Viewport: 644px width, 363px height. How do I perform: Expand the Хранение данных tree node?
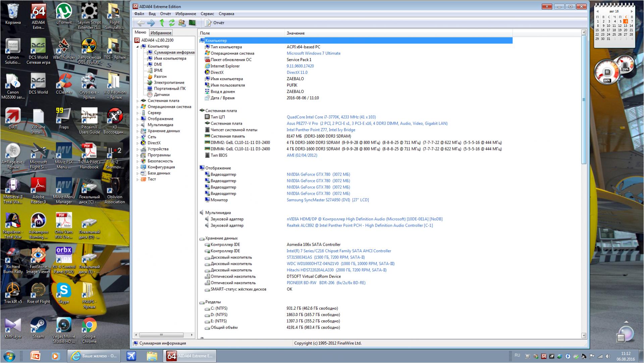coord(138,131)
